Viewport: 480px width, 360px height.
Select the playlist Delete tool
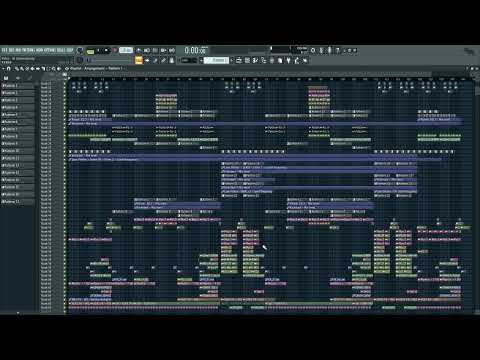click(x=27, y=69)
